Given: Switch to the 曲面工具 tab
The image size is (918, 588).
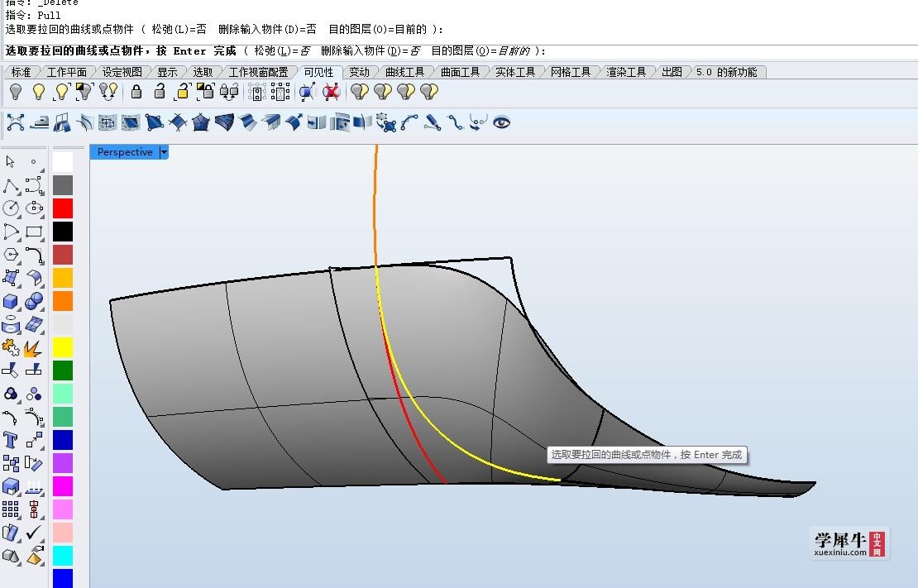Looking at the screenshot, I should (460, 72).
